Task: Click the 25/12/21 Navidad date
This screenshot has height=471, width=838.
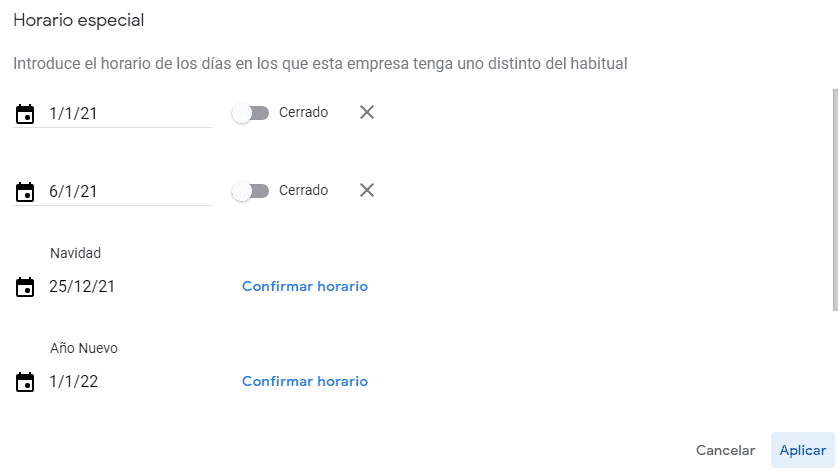Action: pos(82,287)
